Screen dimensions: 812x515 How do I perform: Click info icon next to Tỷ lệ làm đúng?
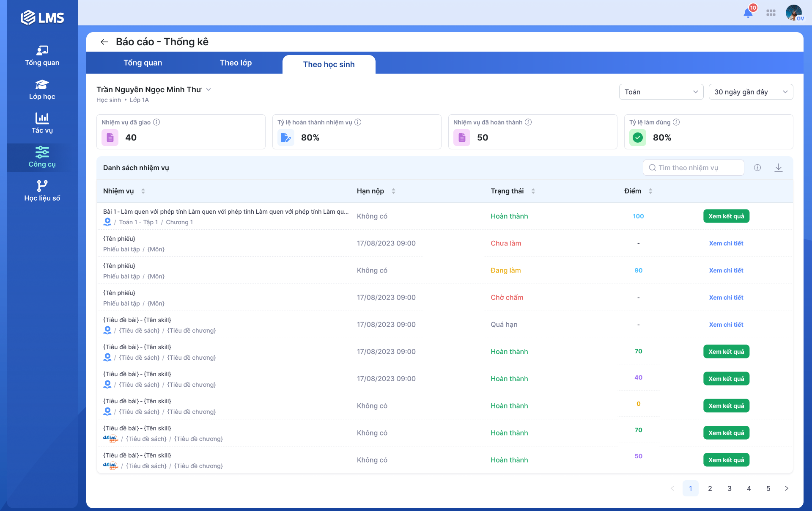click(676, 122)
